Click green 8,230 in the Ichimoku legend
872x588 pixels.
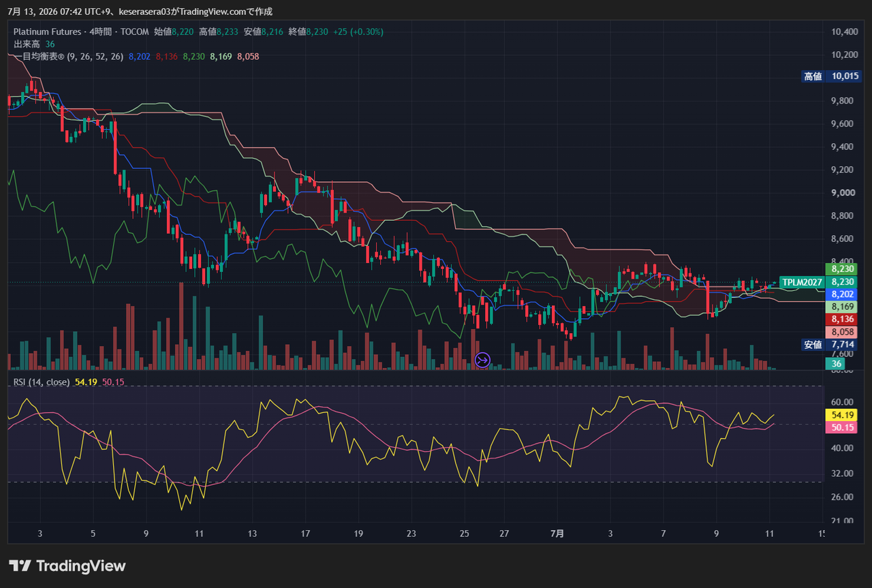coord(193,57)
